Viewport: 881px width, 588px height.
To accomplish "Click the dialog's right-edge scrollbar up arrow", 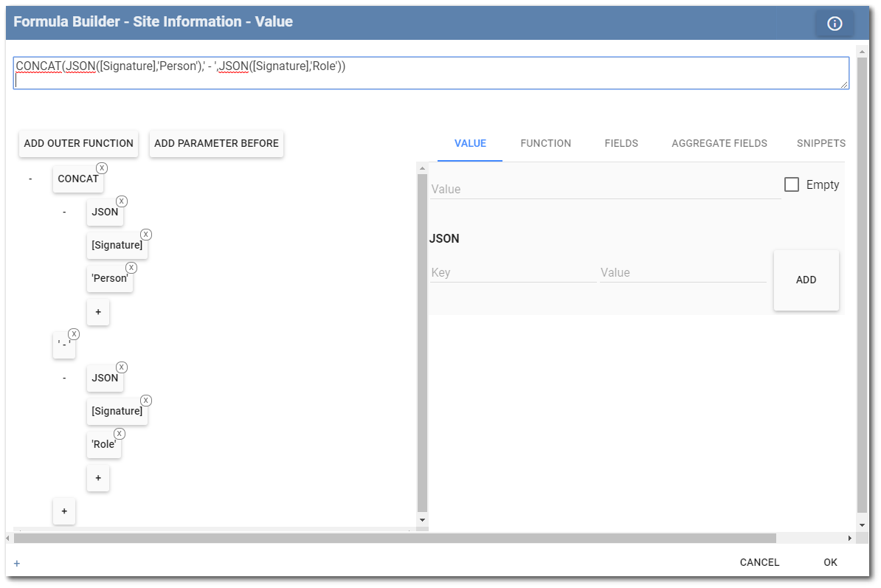I will [863, 52].
